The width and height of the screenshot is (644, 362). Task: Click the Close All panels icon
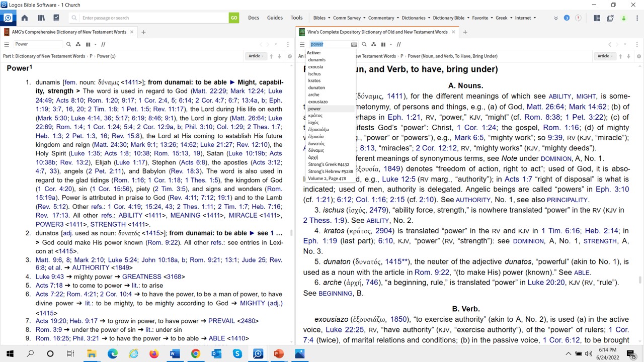[x=610, y=18]
